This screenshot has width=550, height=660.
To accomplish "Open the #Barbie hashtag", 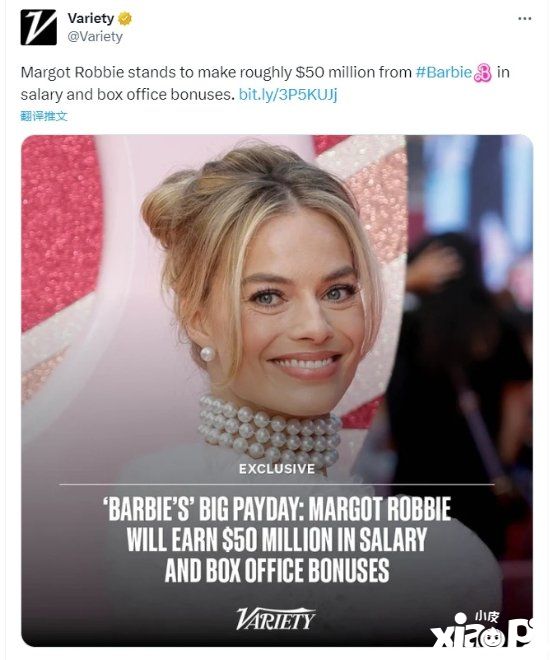I will click(x=444, y=72).
